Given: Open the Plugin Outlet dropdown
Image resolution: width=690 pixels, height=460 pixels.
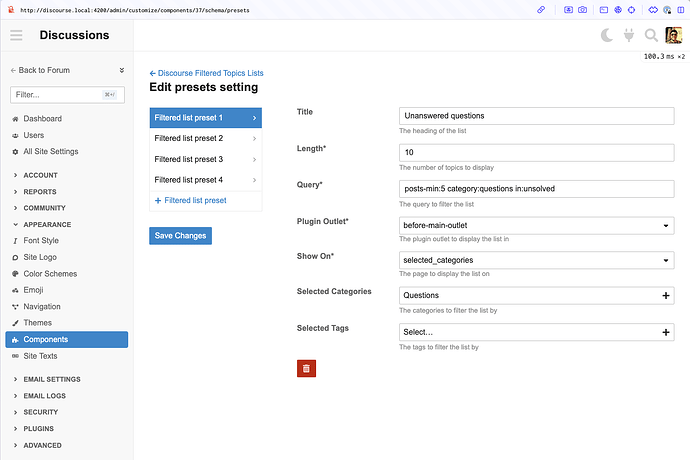Looking at the screenshot, I should [x=536, y=225].
